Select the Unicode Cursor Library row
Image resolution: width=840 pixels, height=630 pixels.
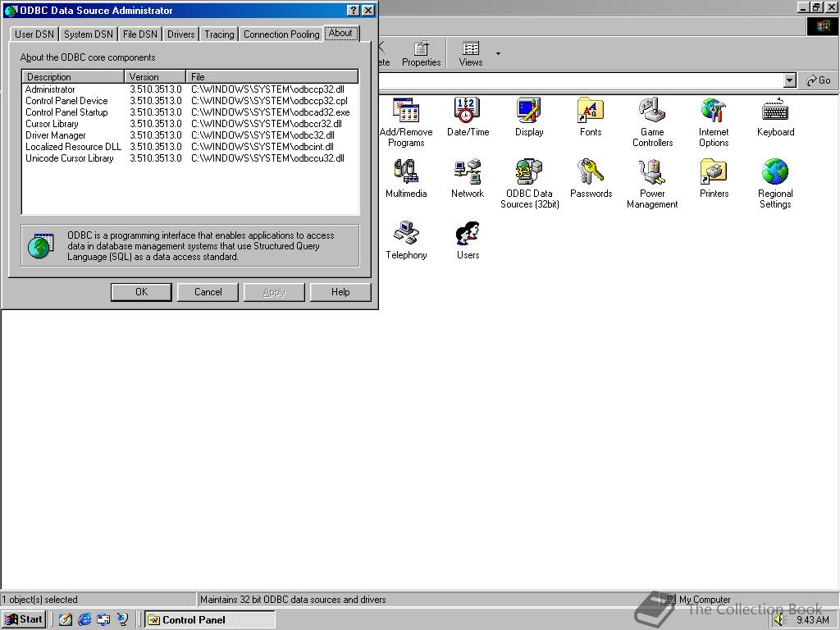pyautogui.click(x=190, y=158)
